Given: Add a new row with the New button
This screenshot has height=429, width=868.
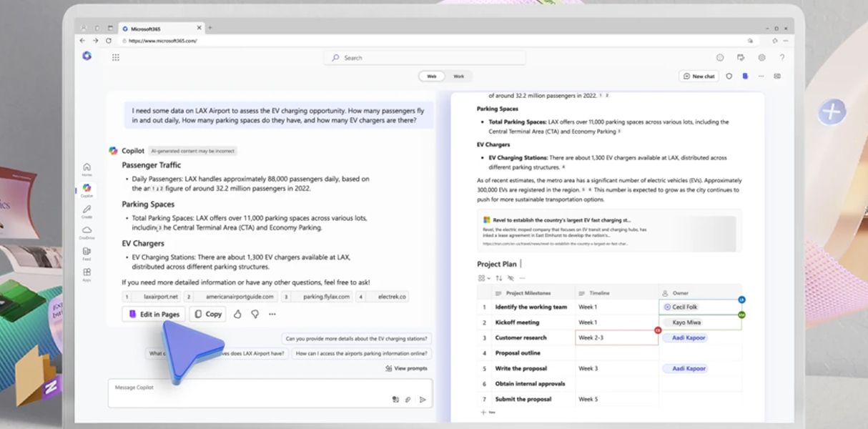Looking at the screenshot, I should point(488,413).
